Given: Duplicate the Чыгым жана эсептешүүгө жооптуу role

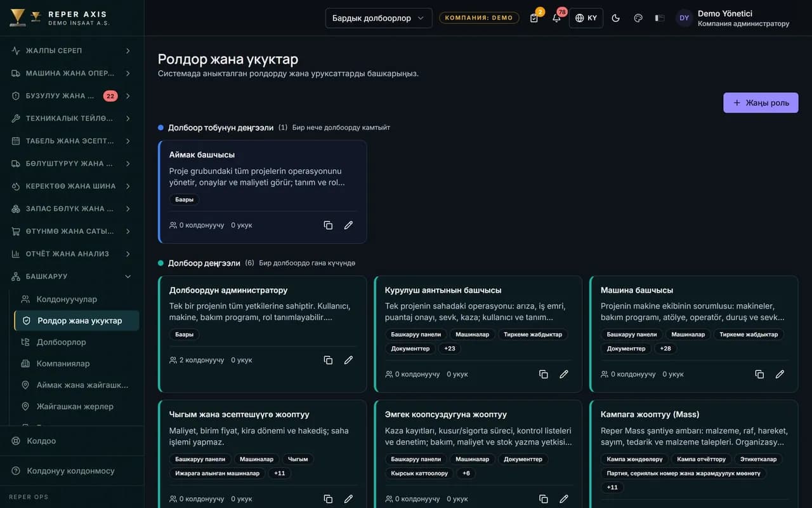Looking at the screenshot, I should click(328, 498).
